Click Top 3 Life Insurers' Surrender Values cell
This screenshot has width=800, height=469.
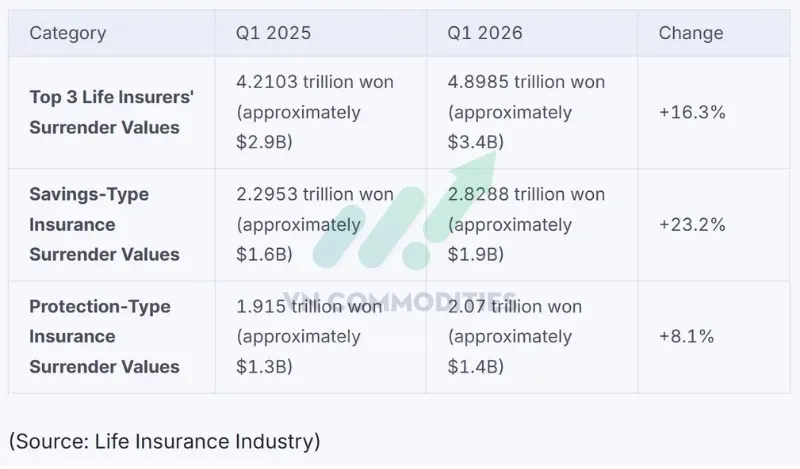[x=112, y=112]
